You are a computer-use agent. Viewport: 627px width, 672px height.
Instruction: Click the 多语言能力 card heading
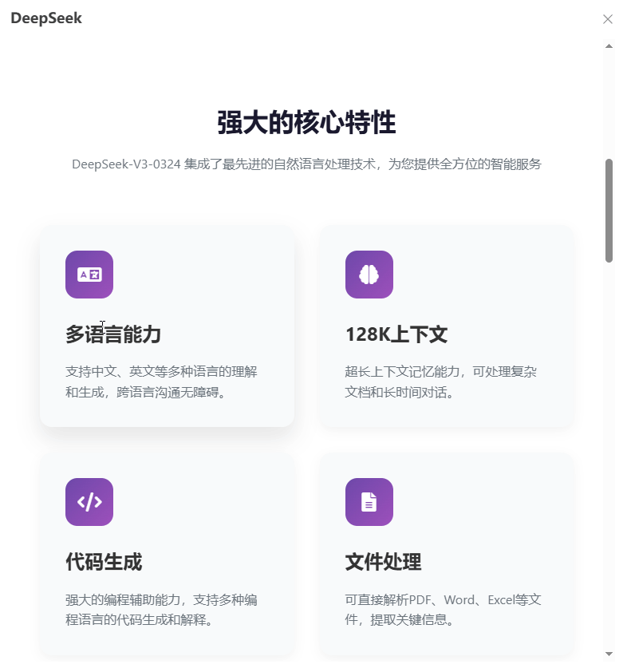[113, 334]
